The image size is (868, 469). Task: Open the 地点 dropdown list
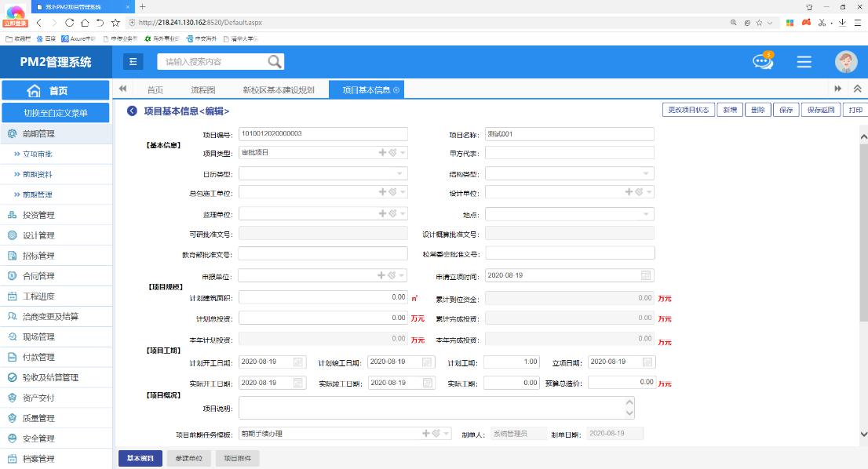[x=647, y=214]
